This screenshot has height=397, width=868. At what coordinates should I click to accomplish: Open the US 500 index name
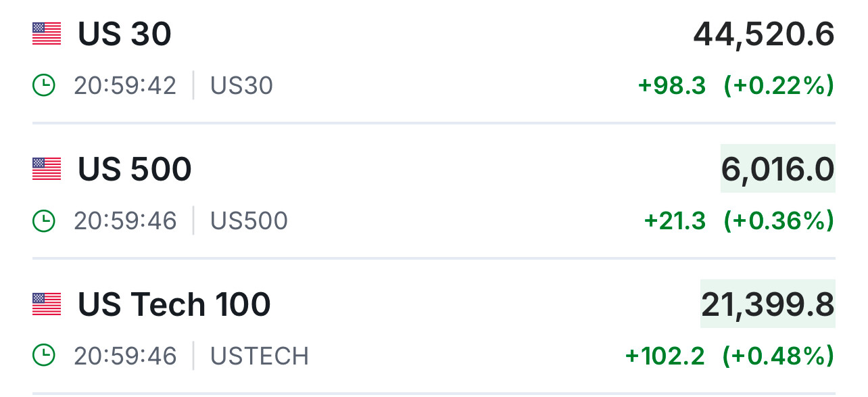(135, 169)
